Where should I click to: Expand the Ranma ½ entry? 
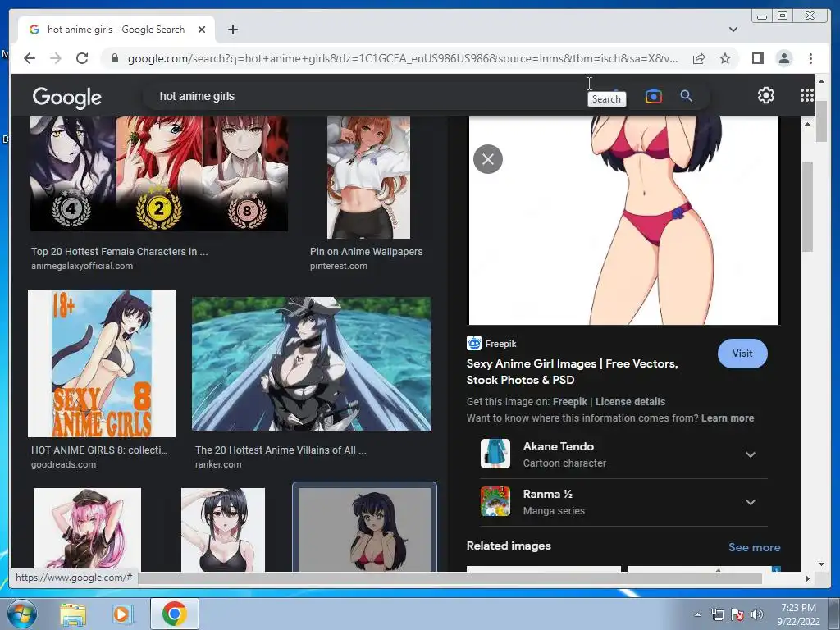(x=750, y=503)
